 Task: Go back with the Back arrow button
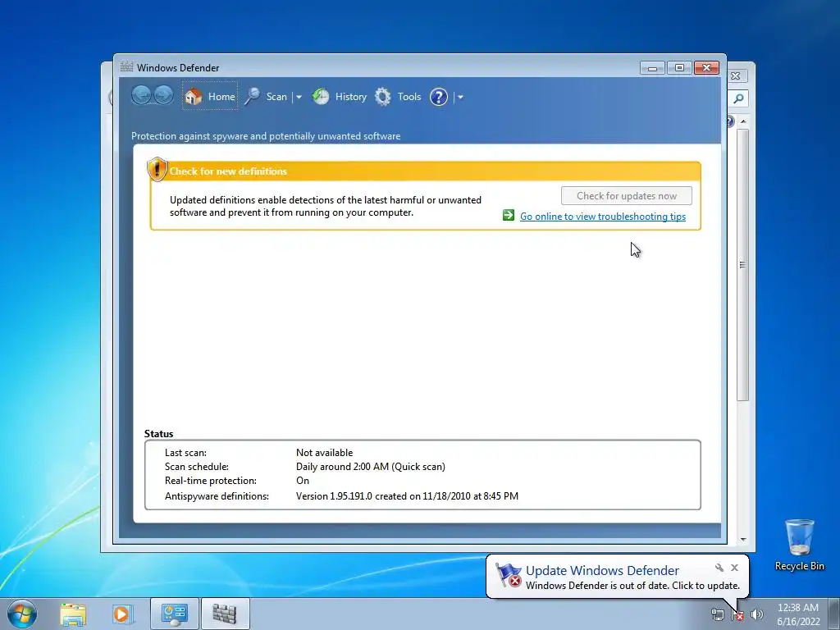click(141, 96)
